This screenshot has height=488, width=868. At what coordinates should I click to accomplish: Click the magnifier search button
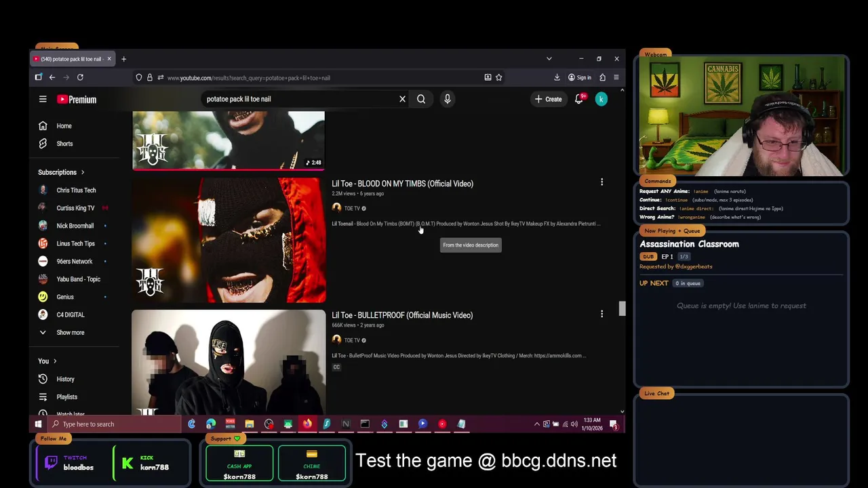[421, 99]
